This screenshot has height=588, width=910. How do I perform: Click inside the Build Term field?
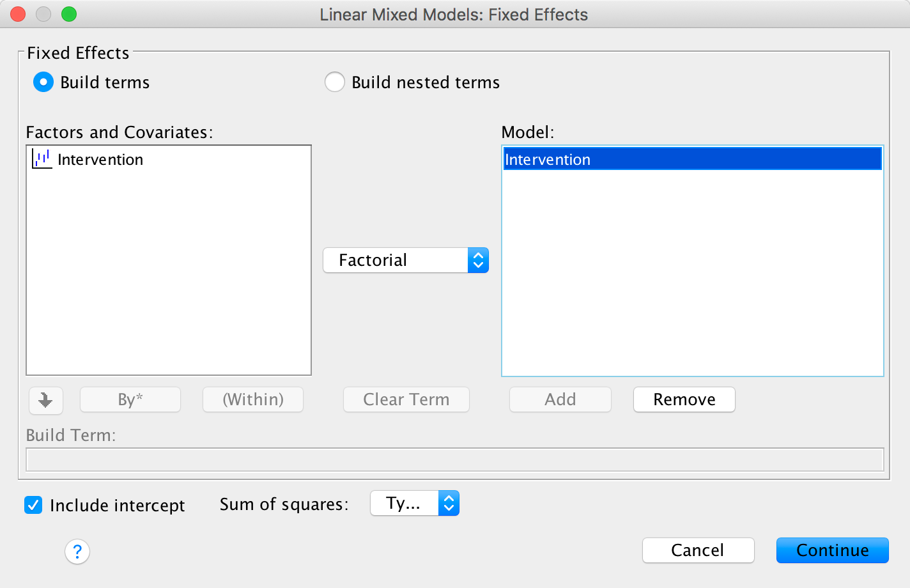coord(454,460)
